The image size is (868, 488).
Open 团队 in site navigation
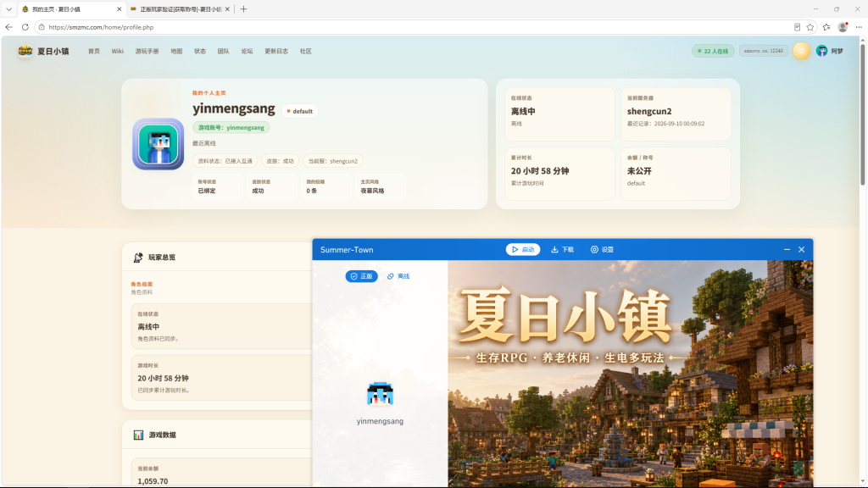(x=223, y=51)
